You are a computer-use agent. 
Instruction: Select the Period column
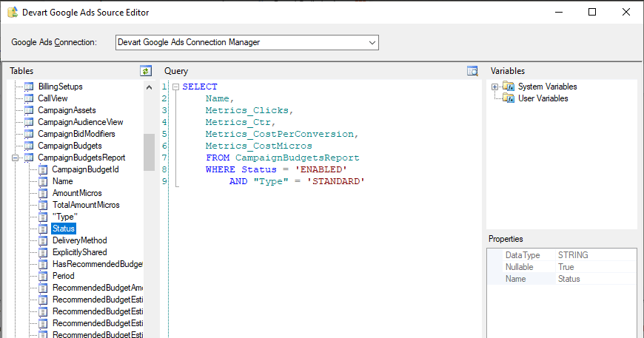[x=63, y=276]
